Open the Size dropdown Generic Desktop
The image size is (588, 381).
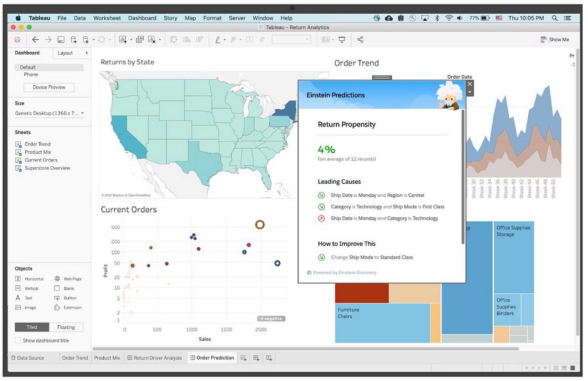49,113
